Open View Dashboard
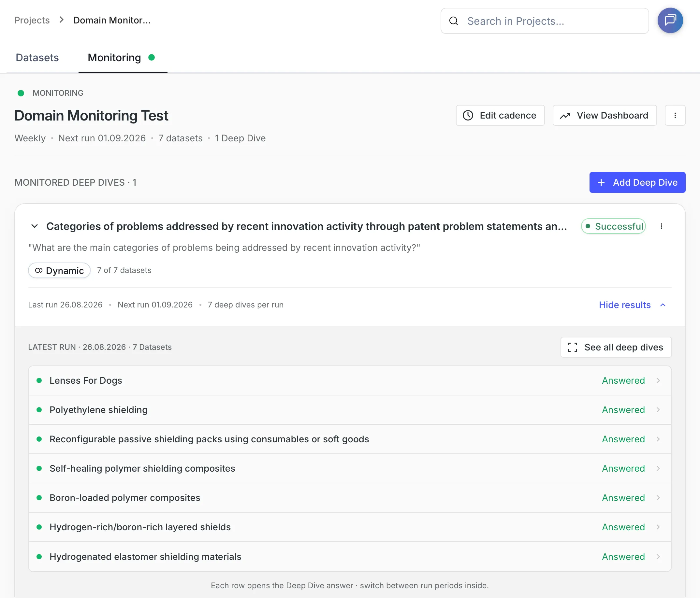Image resolution: width=700 pixels, height=598 pixels. (x=605, y=116)
